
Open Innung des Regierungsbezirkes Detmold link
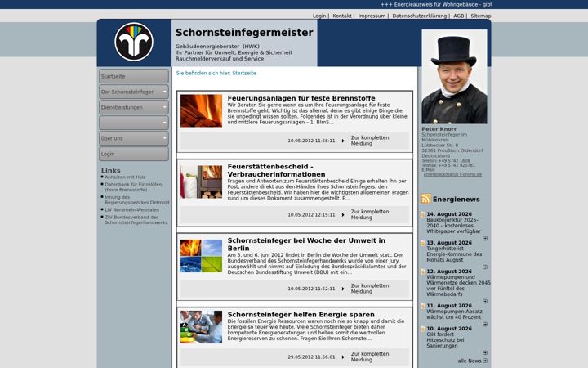[x=137, y=200]
